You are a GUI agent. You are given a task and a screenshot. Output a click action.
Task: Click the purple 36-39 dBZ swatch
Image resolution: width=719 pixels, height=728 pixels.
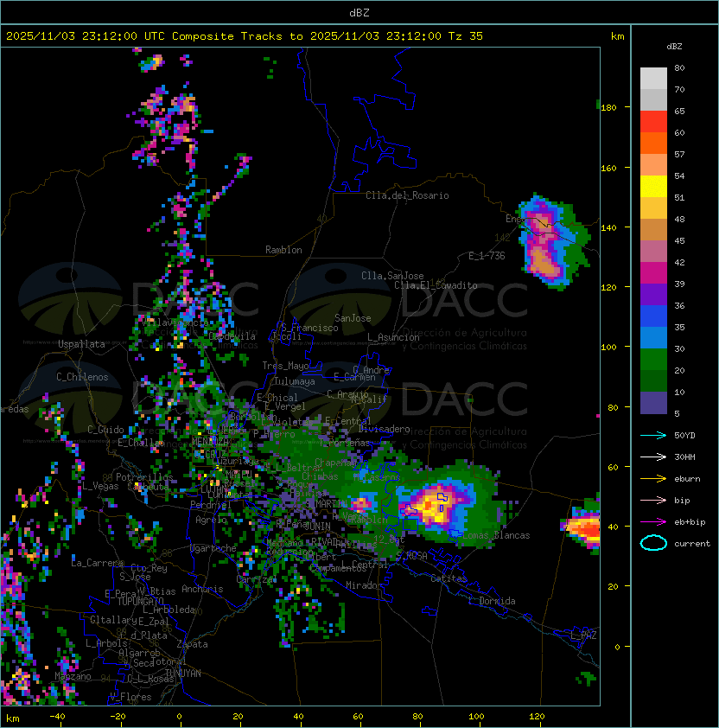[x=653, y=294]
